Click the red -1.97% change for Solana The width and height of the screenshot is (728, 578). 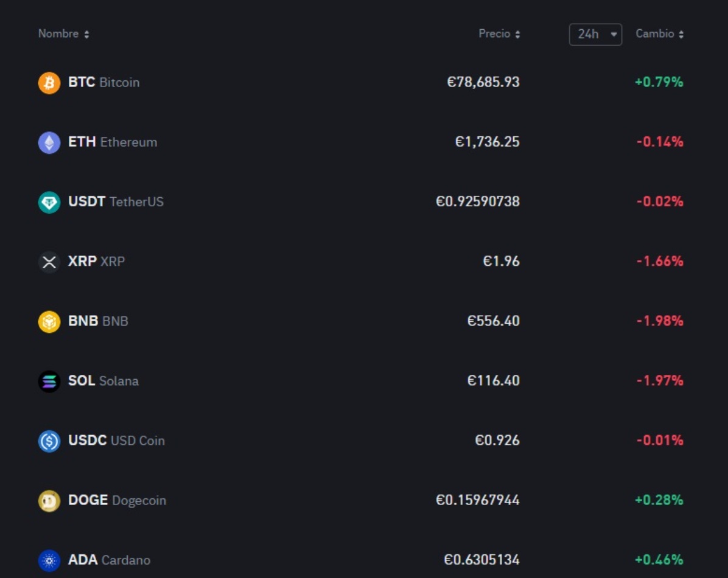(x=659, y=380)
